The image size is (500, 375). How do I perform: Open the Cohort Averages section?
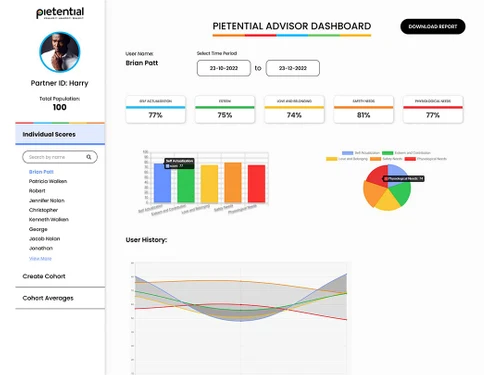[x=60, y=298]
